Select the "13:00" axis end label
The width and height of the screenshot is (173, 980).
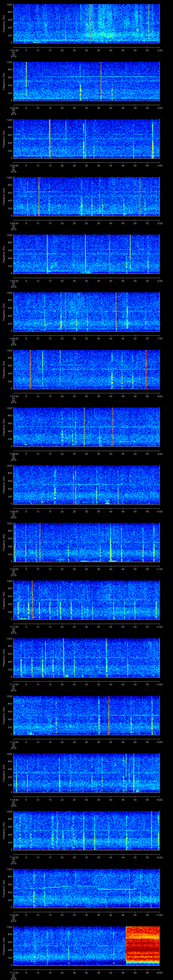159,684
